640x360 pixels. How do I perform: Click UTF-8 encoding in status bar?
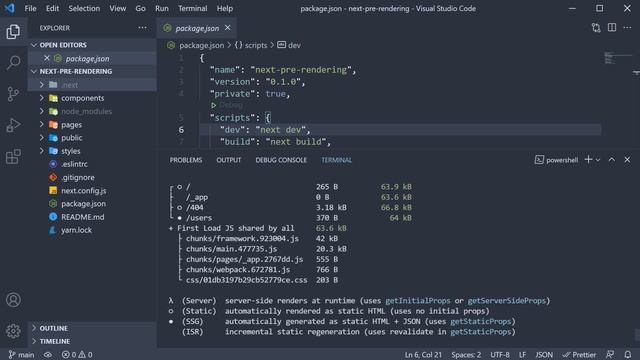(x=500, y=355)
